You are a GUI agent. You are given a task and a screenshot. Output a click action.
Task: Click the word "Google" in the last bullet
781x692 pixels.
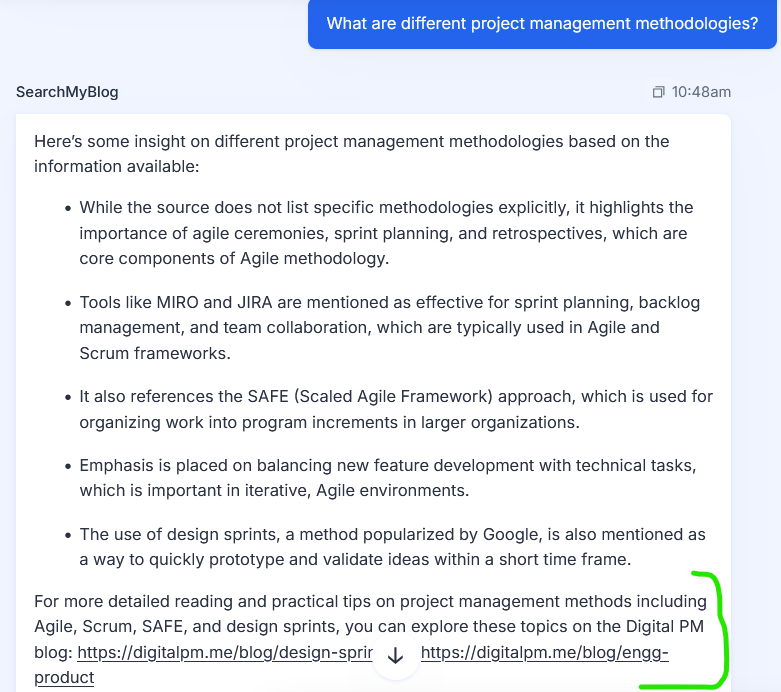click(x=451, y=535)
